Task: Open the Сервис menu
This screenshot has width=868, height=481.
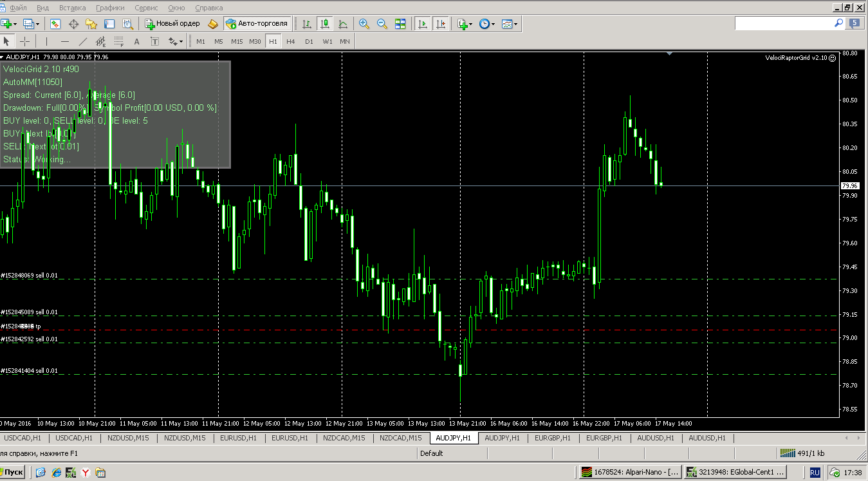Action: point(147,8)
